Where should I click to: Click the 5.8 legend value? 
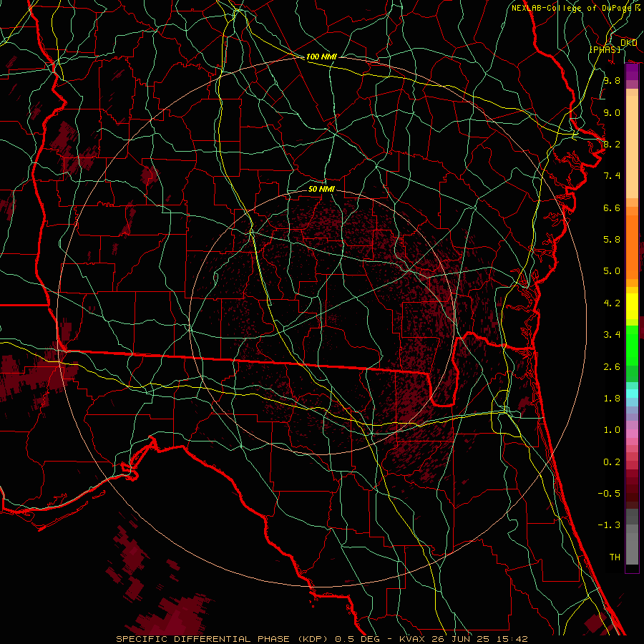tap(612, 240)
